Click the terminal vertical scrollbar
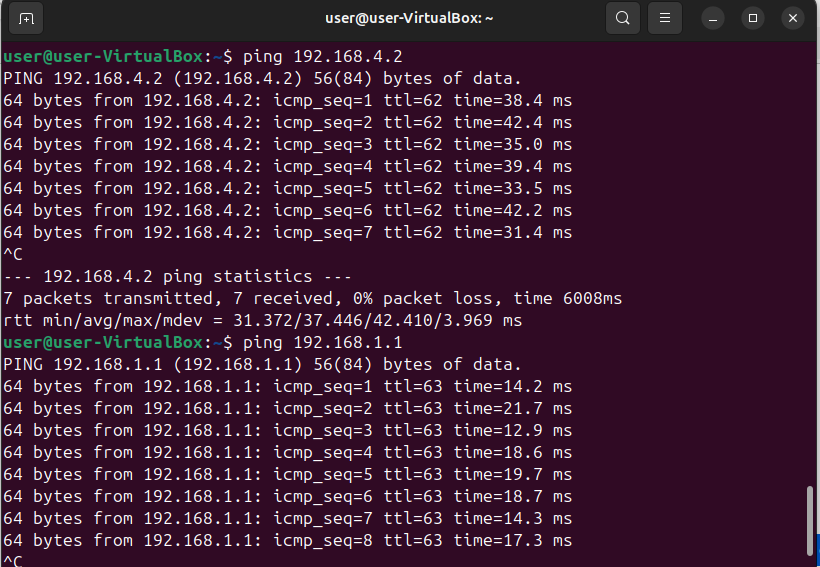Screen dimensions: 820x567 coord(810,519)
